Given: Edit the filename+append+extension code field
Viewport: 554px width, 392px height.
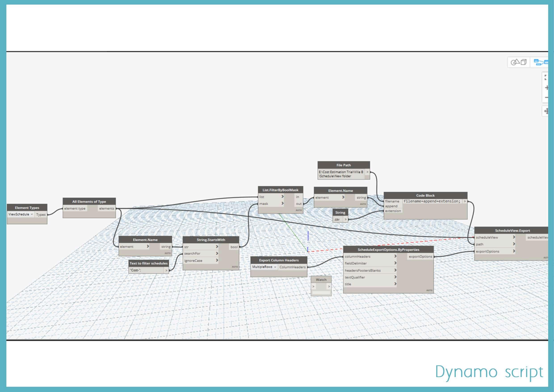Looking at the screenshot, I should (432, 201).
